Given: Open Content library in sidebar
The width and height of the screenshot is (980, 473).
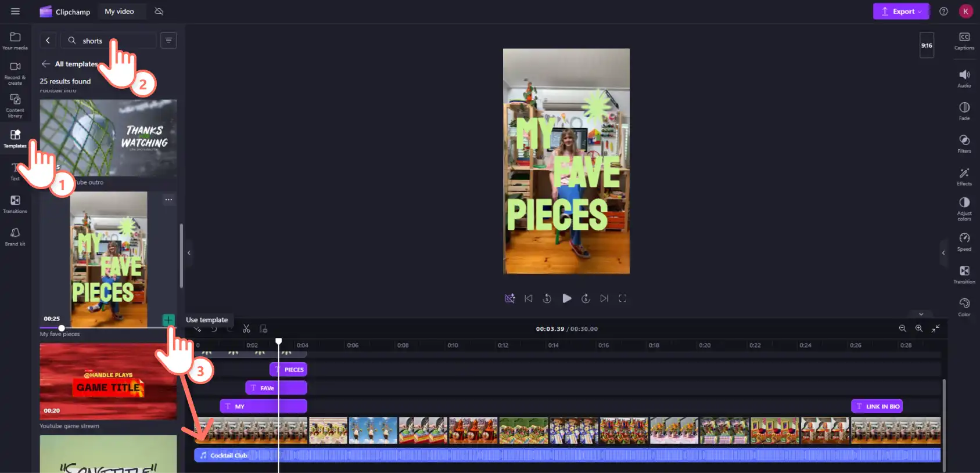Looking at the screenshot, I should point(15,105).
